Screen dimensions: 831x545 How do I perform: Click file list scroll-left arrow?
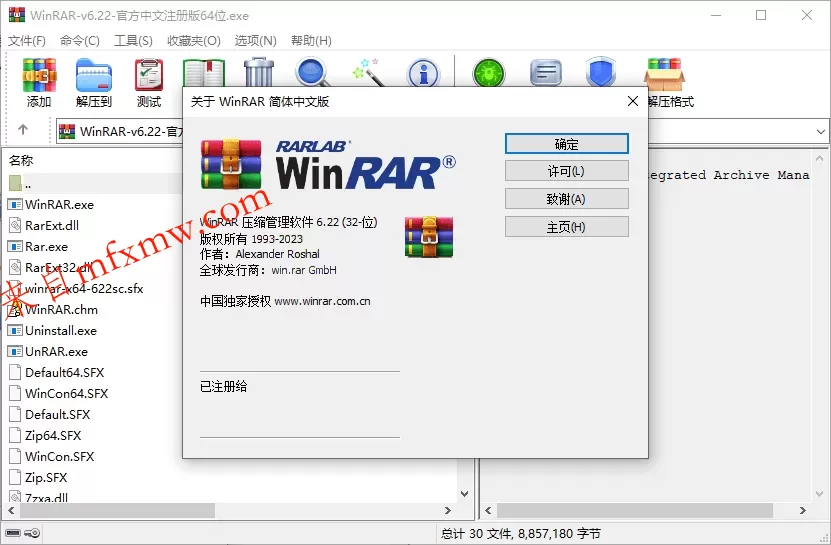point(11,511)
